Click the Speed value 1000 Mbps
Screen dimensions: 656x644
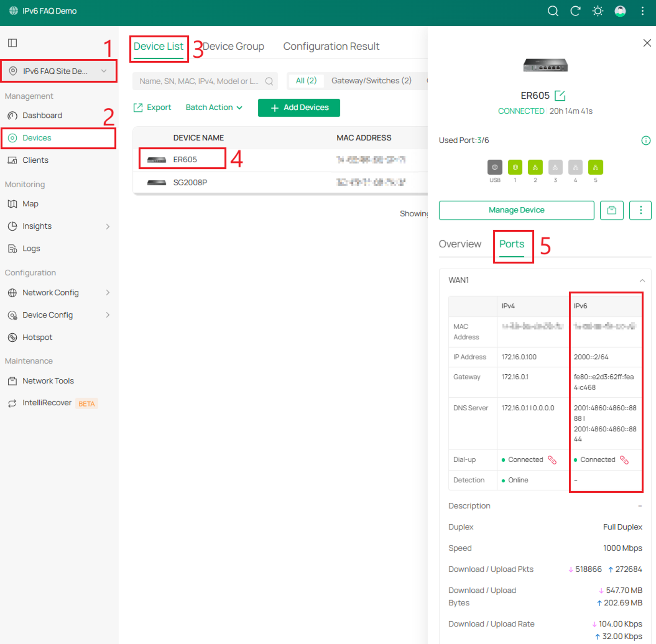coord(623,548)
